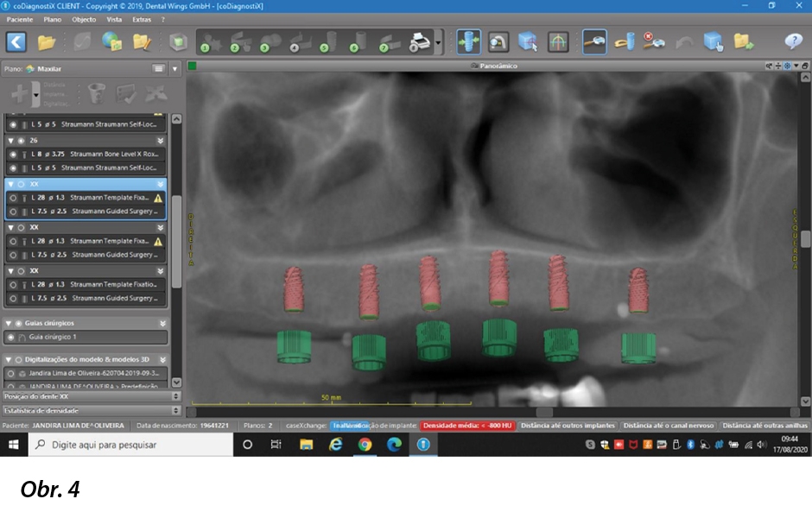812x518 pixels.
Task: Click the highlighted add-implant tool icon
Action: tap(594, 42)
